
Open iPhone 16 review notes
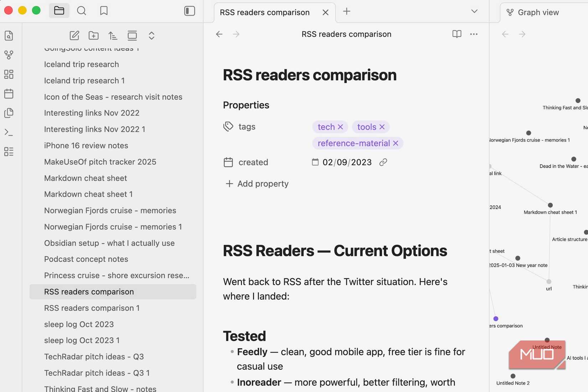[x=86, y=145]
